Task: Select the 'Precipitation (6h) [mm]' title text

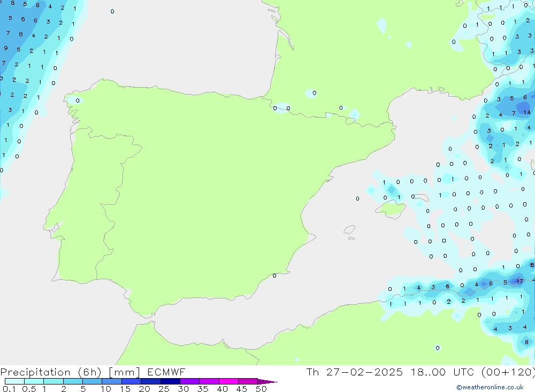Action: (70, 372)
